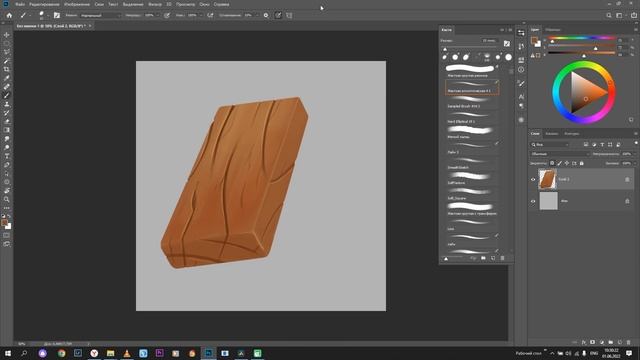Toggle lock all padlock icon
Viewport: 640px width, 360px height.
[582, 163]
